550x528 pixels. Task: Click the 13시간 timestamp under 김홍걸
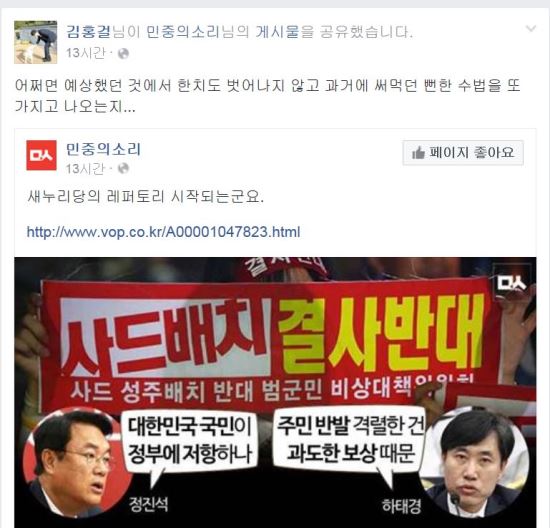pyautogui.click(x=86, y=53)
